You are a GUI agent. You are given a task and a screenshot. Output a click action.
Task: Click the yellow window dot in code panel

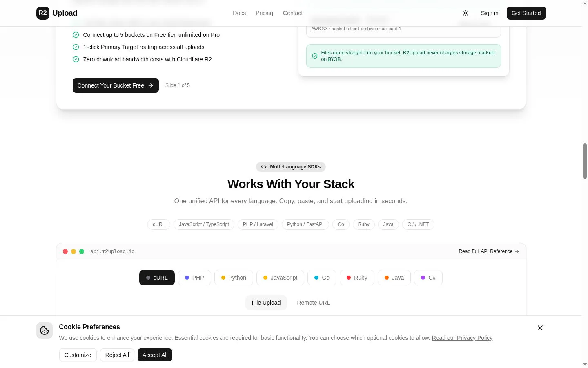coord(73,251)
